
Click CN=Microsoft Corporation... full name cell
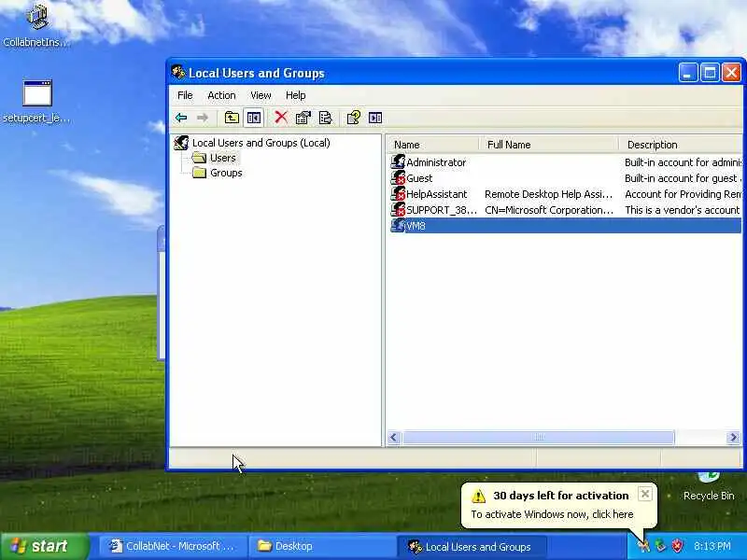click(x=549, y=210)
